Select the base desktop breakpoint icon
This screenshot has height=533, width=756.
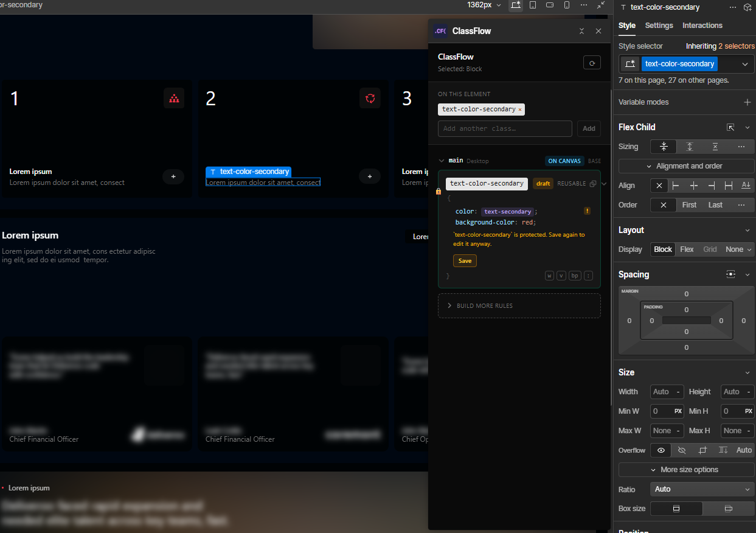(x=516, y=5)
